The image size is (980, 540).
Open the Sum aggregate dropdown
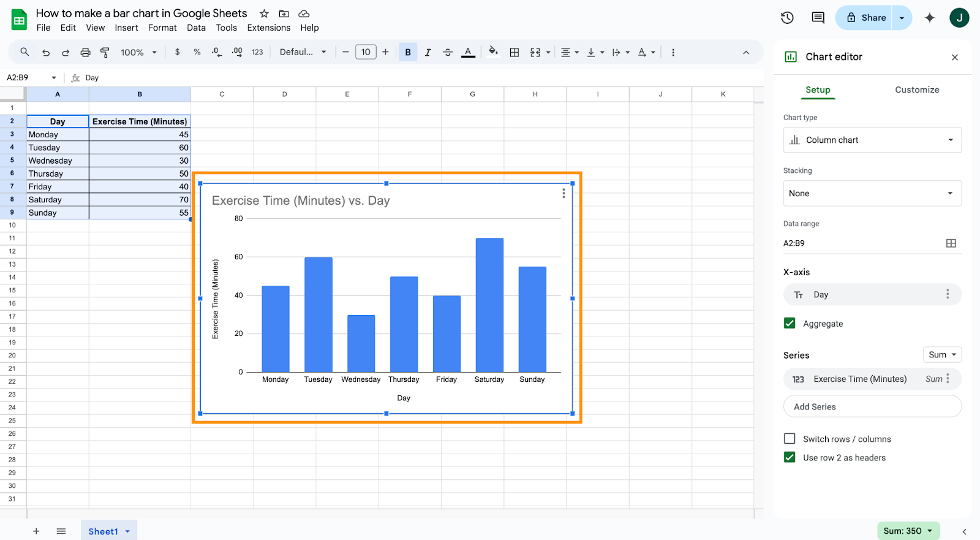coord(942,354)
